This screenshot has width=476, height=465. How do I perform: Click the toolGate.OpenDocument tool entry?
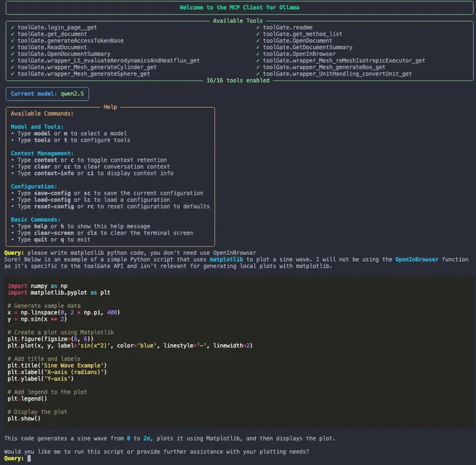[x=297, y=41]
